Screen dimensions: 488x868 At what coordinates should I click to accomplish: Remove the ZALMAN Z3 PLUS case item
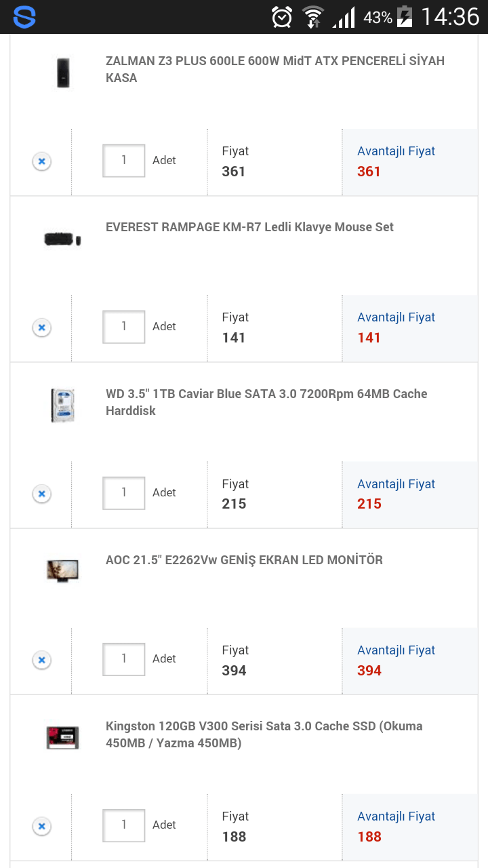pyautogui.click(x=41, y=161)
